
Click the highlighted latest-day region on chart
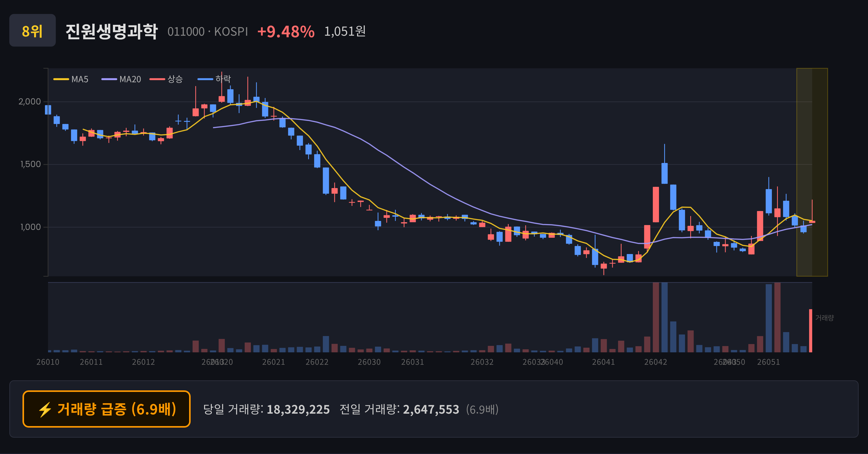click(812, 172)
